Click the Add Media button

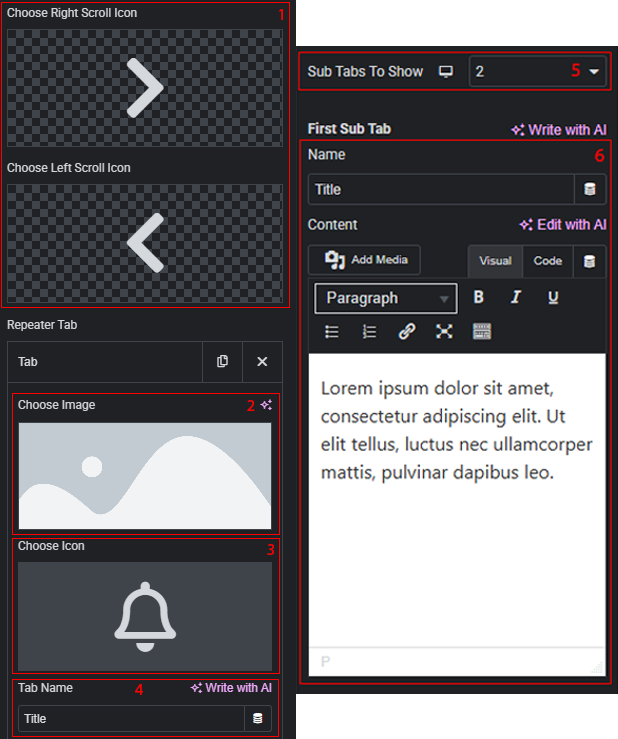coord(365,260)
